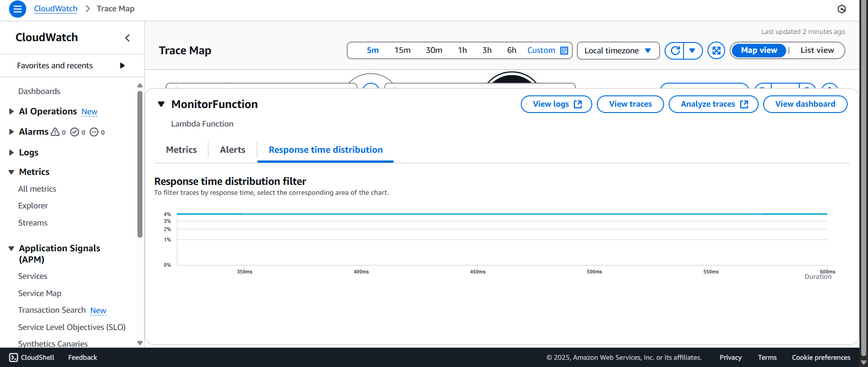Click the View dashboard button

coord(805,104)
